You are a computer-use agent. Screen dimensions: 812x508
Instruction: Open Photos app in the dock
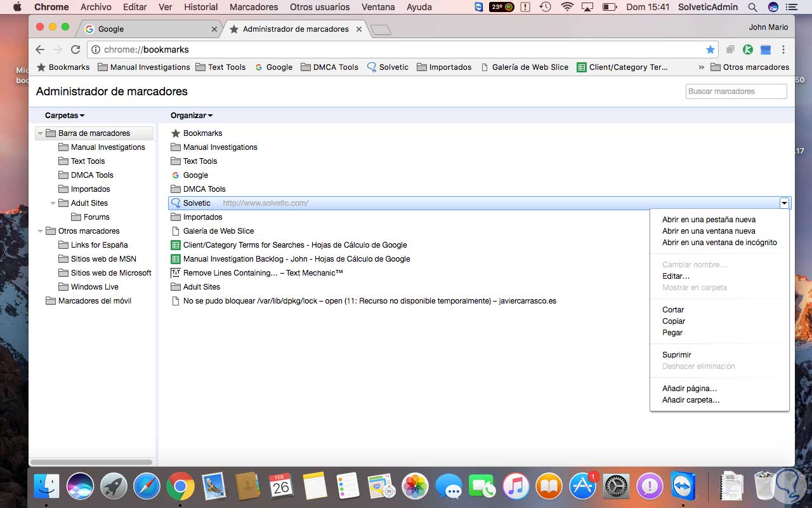point(416,487)
